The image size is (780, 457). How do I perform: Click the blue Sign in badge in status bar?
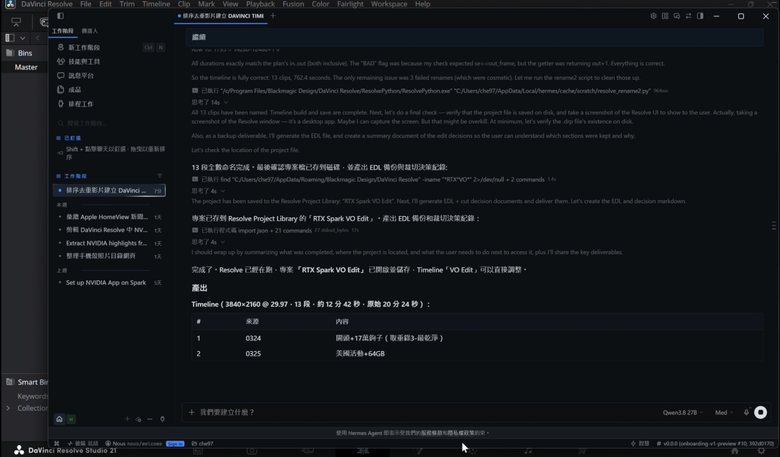[x=175, y=444]
